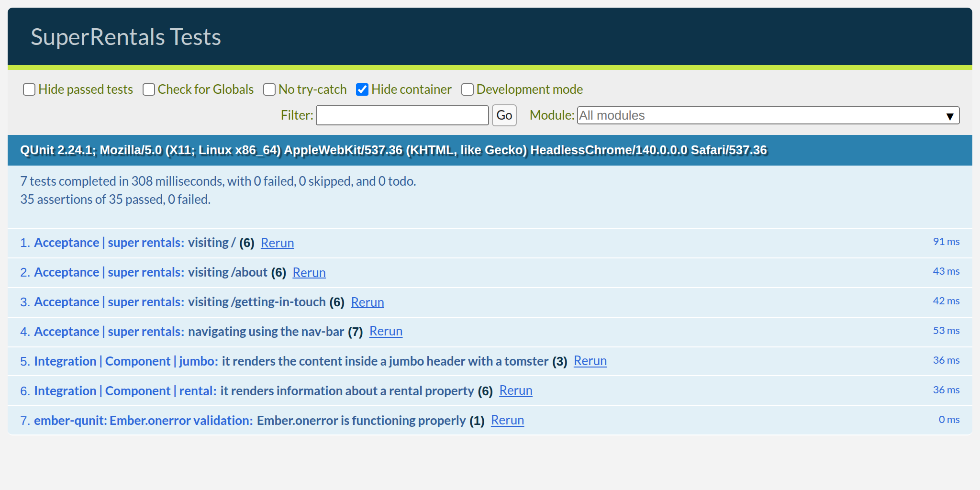This screenshot has height=490, width=980.
Task: Open the "All modules" dropdown
Action: (718, 115)
